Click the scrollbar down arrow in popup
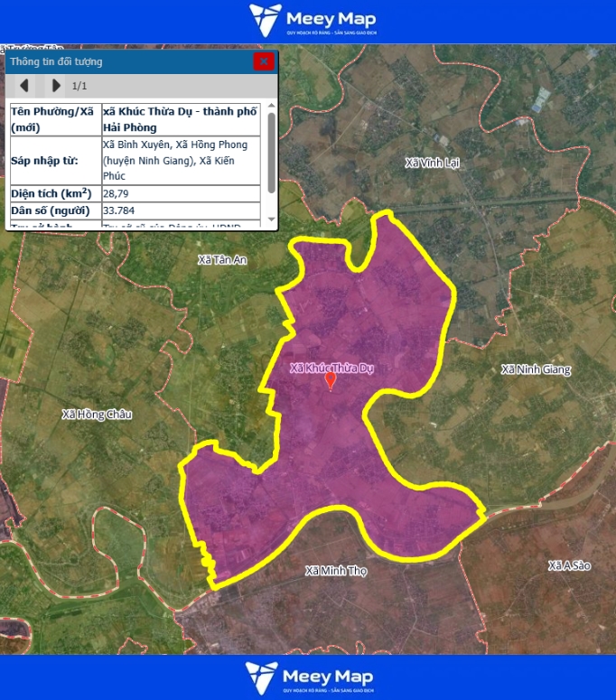Screen dimensions: 616x700 coord(272,219)
